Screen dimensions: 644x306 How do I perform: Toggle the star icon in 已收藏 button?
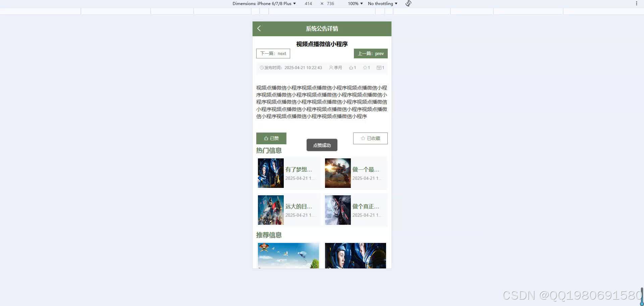pos(363,138)
